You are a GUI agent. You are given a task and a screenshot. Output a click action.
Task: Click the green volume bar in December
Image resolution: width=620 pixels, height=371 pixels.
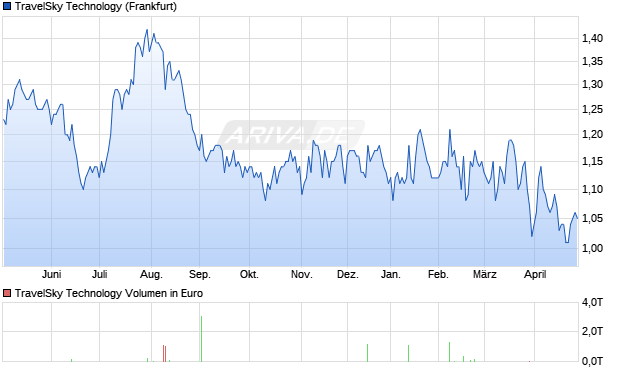point(367,353)
